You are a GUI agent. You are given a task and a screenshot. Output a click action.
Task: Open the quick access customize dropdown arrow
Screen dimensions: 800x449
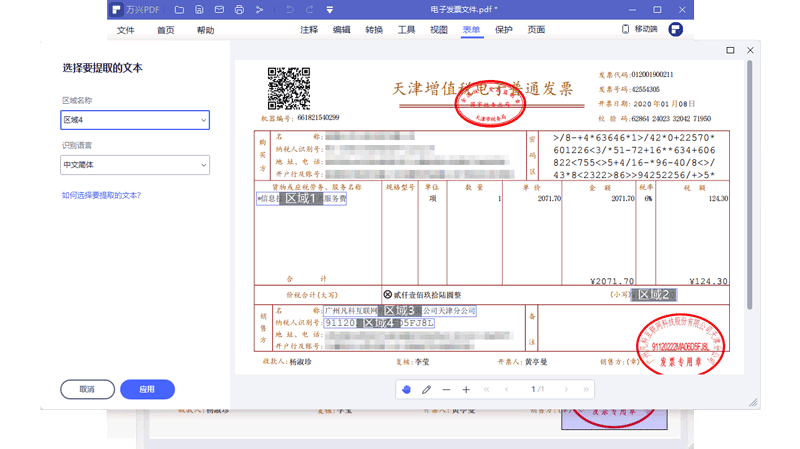coord(330,10)
